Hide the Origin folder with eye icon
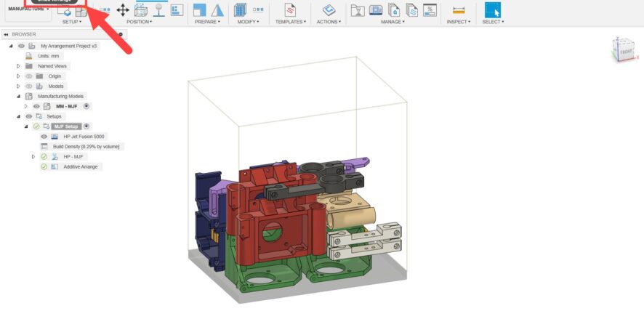This screenshot has width=644, height=319. pyautogui.click(x=29, y=76)
